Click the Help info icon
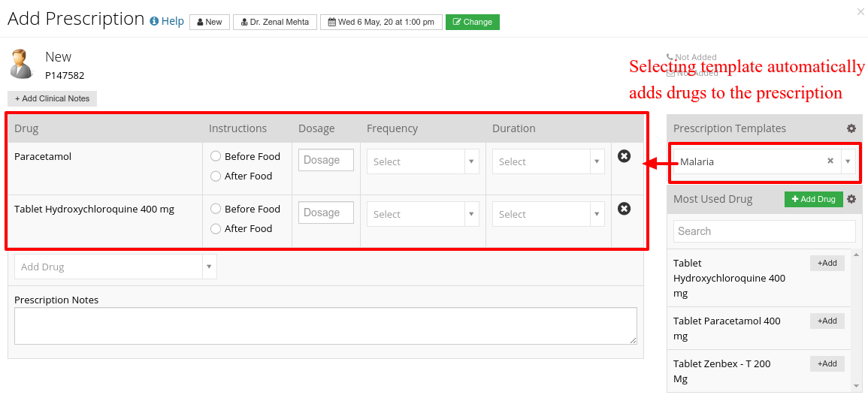 tap(155, 21)
